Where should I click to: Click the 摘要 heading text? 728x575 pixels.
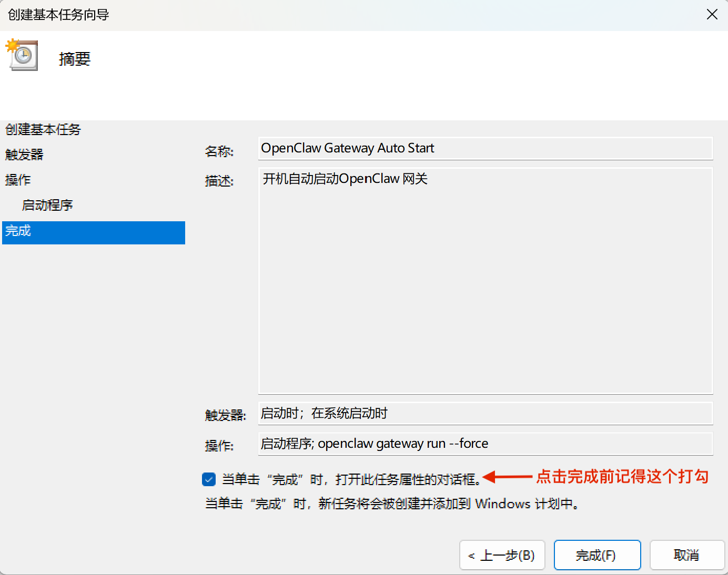coord(75,59)
